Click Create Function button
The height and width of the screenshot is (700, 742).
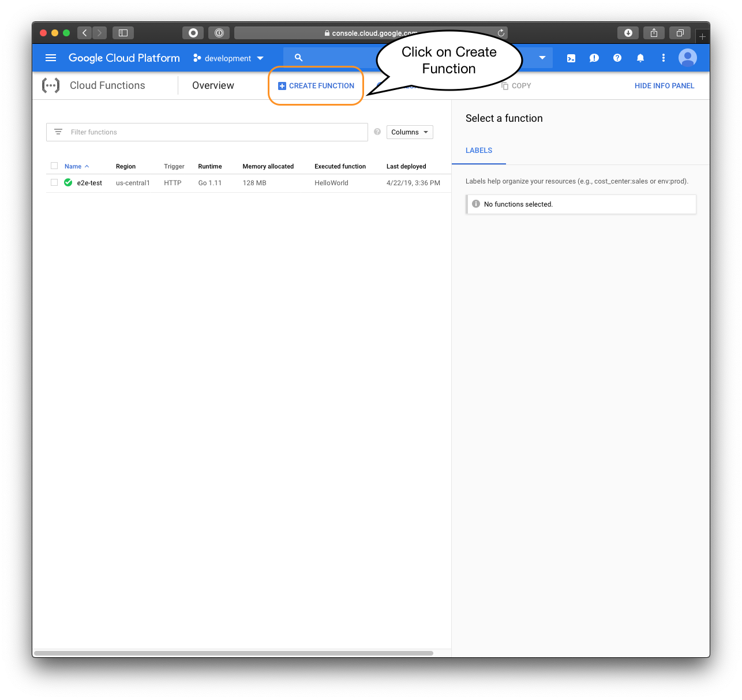pos(316,86)
